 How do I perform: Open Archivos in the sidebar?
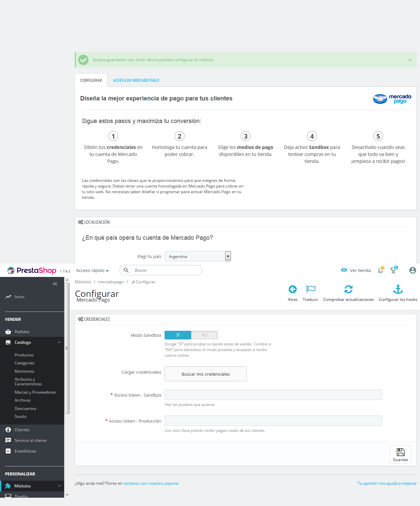(x=23, y=400)
